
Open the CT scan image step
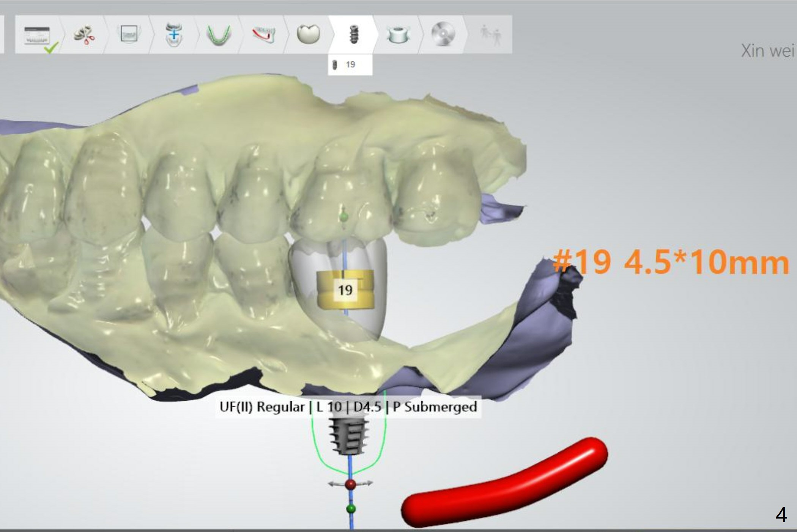129,34
